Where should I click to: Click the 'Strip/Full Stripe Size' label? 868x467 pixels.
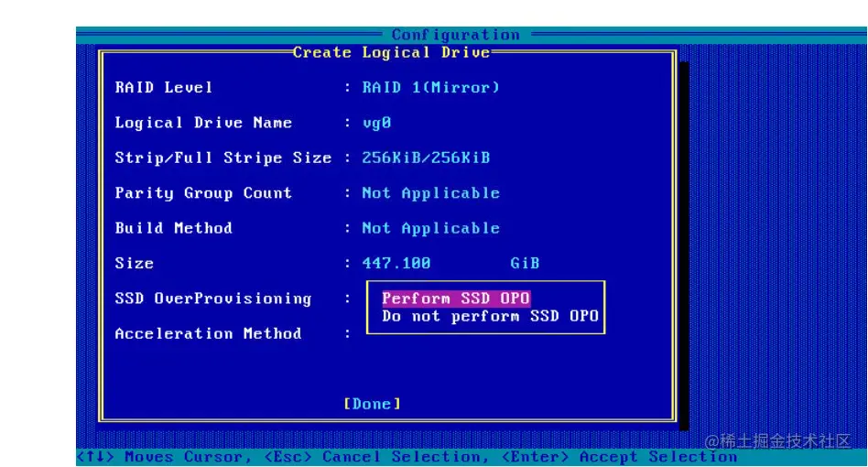[x=223, y=157]
